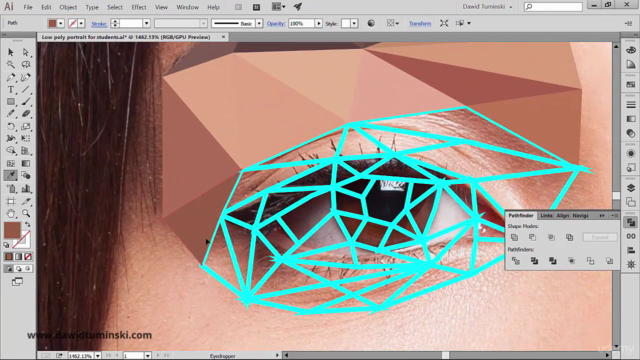Open the Basic brush definition dropdown

(259, 23)
